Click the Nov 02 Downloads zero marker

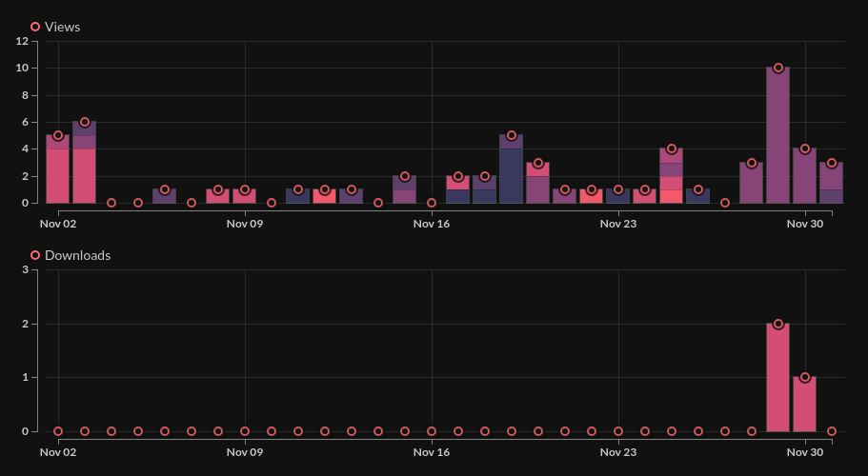[58, 431]
